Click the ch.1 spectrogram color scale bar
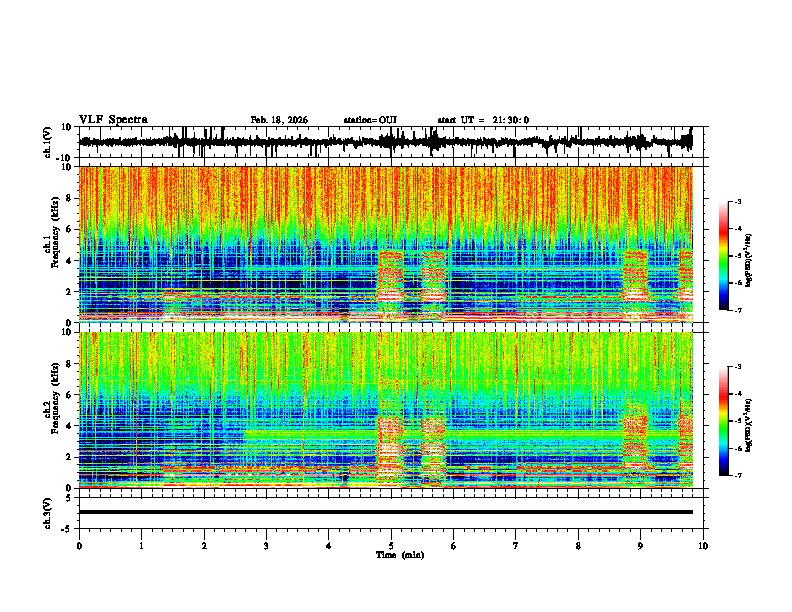 724,255
